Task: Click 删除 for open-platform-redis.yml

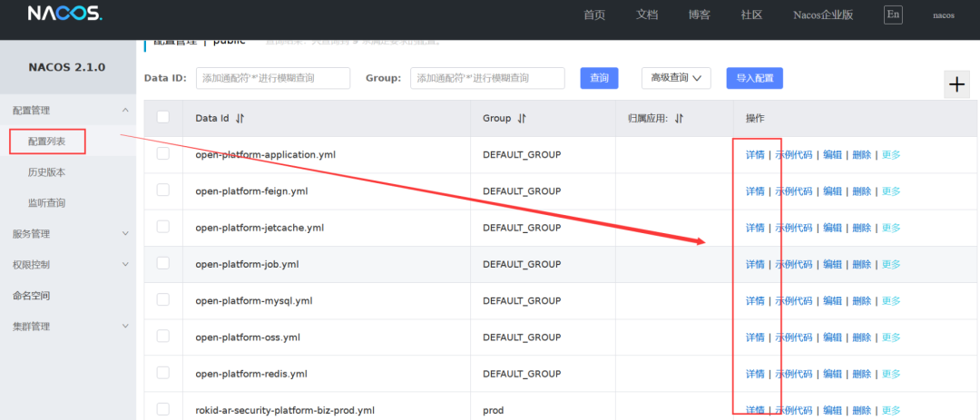Action: (862, 374)
